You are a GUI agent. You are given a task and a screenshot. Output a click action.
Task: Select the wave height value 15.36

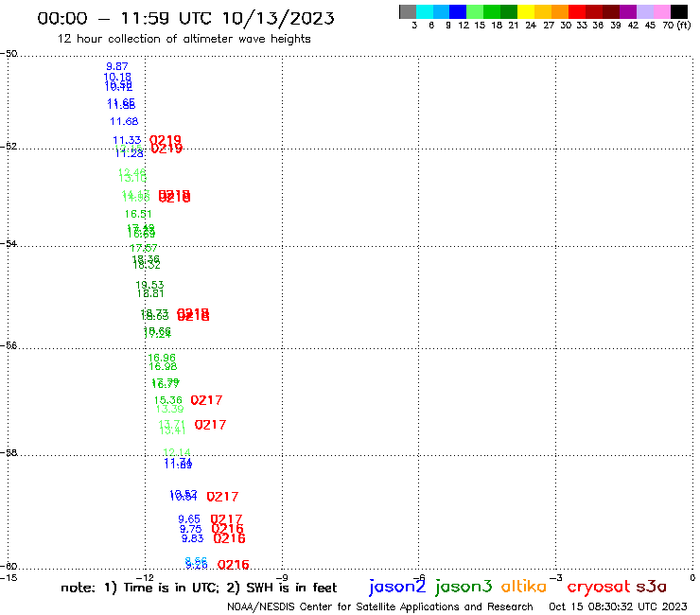click(x=168, y=400)
